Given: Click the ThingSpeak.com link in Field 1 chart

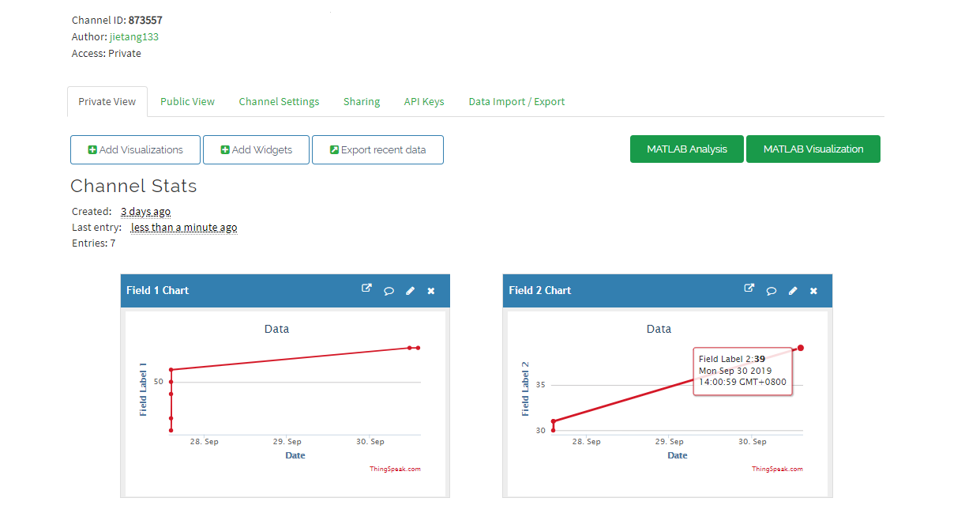Looking at the screenshot, I should [395, 469].
